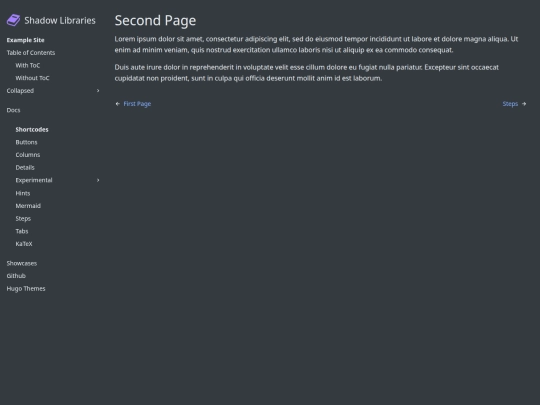Viewport: 540px width, 405px height.
Task: Open the Shadow Libraries home title
Action: coord(60,20)
